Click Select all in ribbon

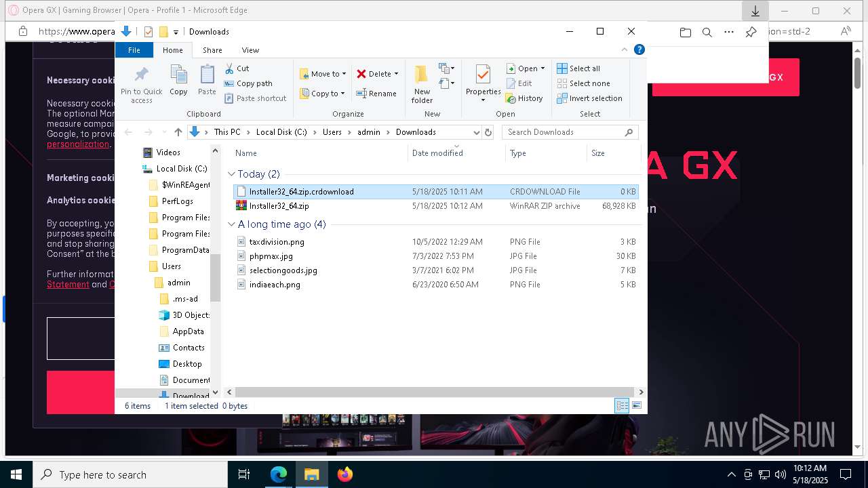578,68
